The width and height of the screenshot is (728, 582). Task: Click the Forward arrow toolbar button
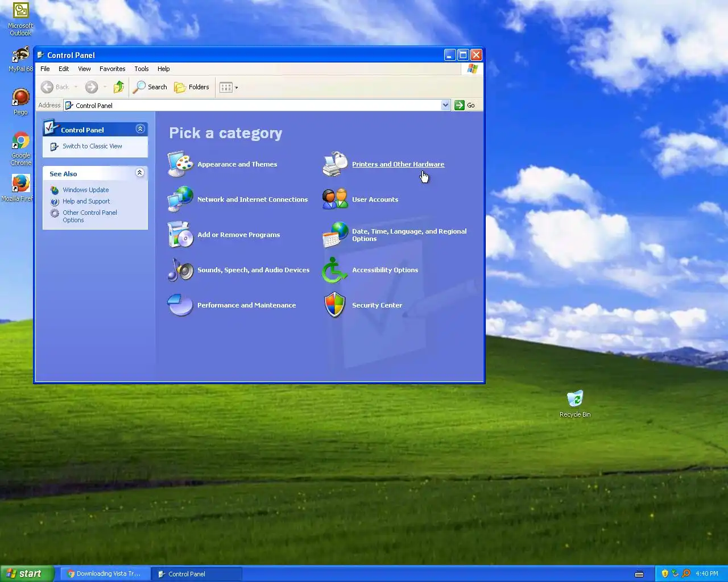pos(92,87)
